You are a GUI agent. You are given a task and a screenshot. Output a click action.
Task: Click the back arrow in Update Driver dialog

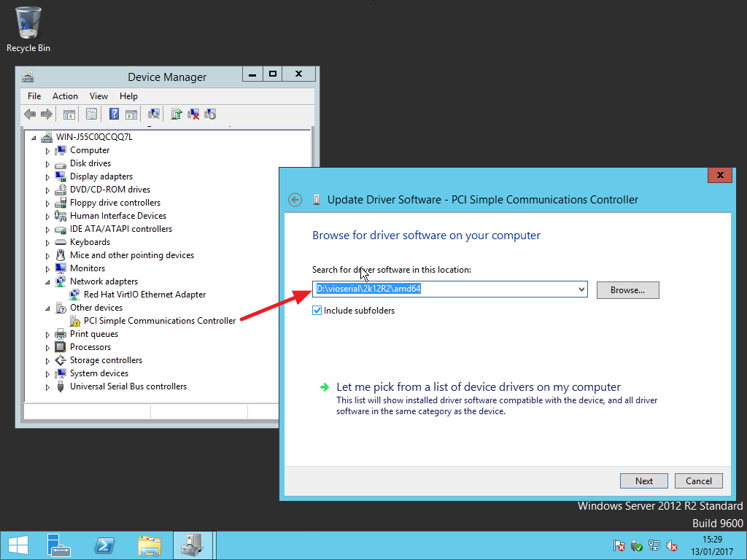(295, 200)
